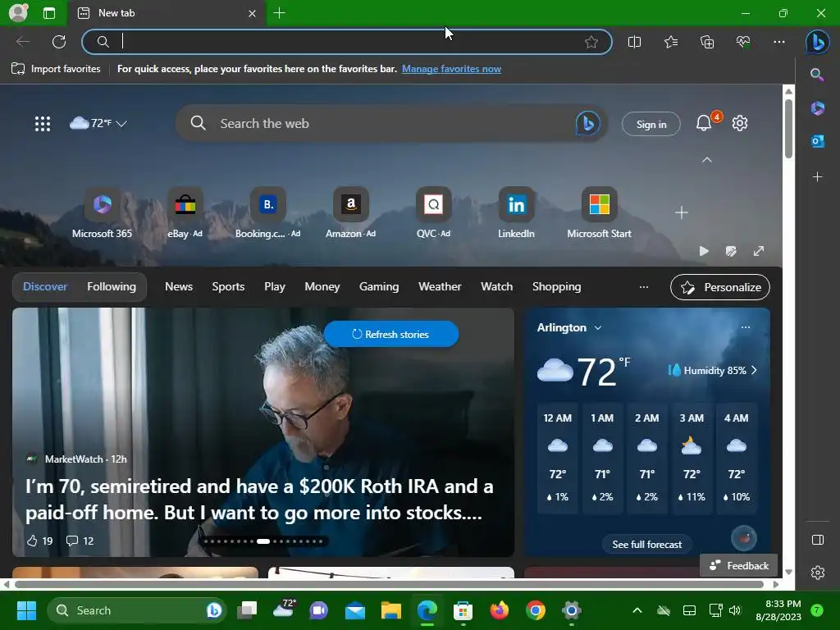Open a new tab with plus button

(279, 13)
